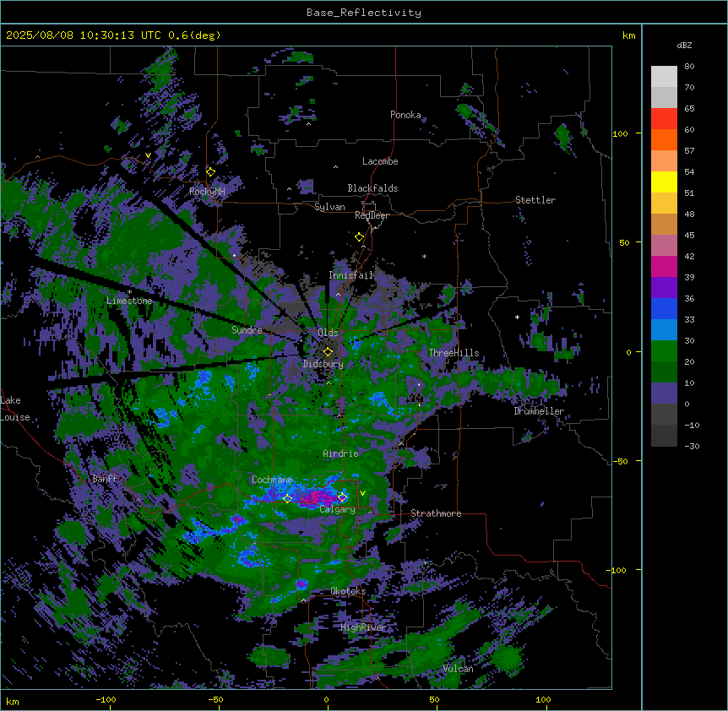Select the purple 39 dBZ legend swatch

point(664,288)
